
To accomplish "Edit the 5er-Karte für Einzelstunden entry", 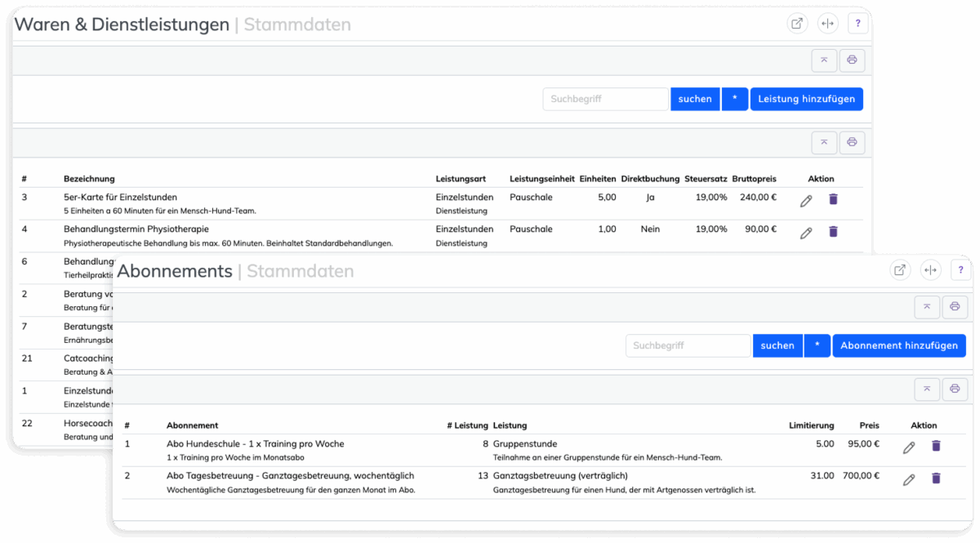I will [806, 200].
